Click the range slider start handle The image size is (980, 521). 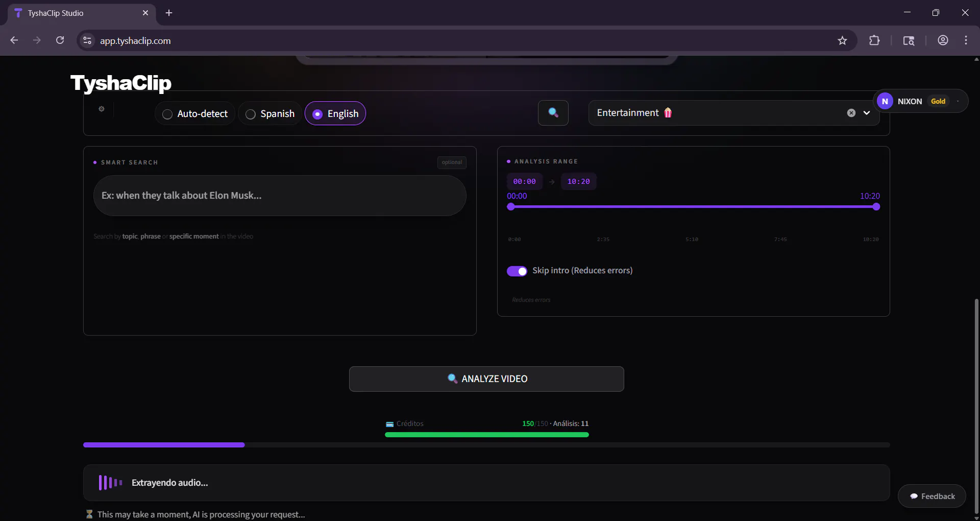tap(511, 207)
